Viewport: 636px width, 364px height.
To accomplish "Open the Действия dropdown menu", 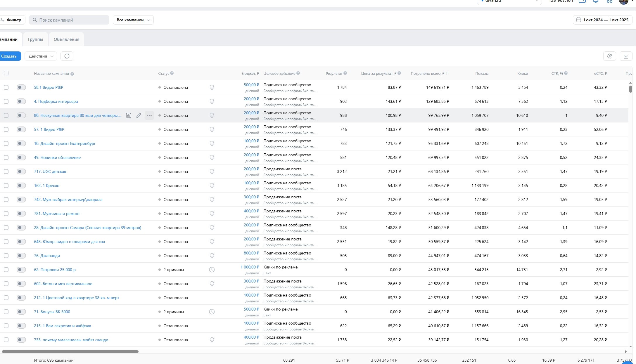I will [x=41, y=56].
